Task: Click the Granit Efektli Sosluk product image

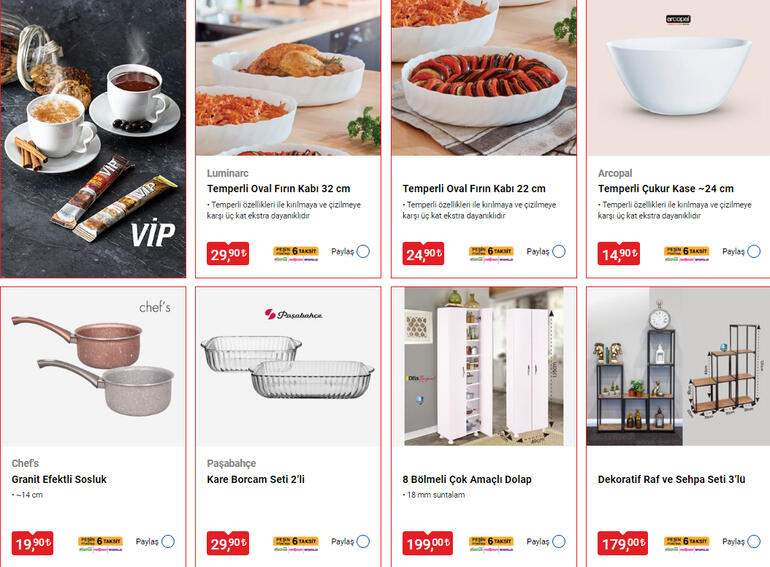Action: pyautogui.click(x=93, y=367)
